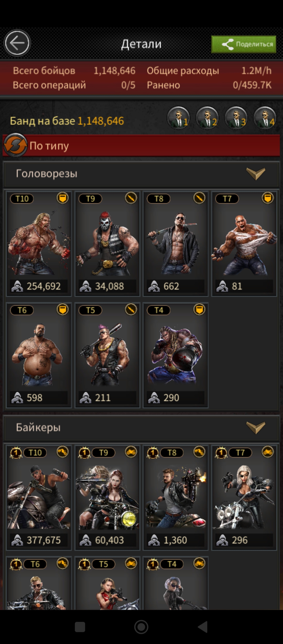Screen dimensions: 283x644
Task: Toggle sorting with orange swap icon
Action: [15, 145]
